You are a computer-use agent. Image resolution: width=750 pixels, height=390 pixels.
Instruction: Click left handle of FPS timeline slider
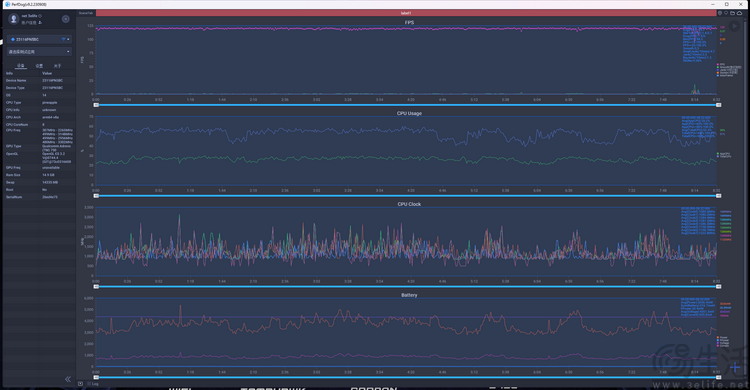(x=96, y=105)
